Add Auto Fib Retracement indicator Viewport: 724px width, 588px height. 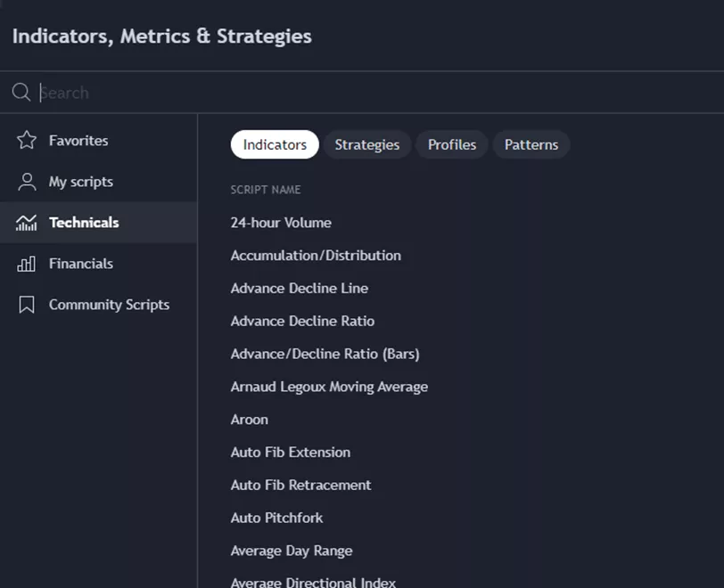[300, 486]
